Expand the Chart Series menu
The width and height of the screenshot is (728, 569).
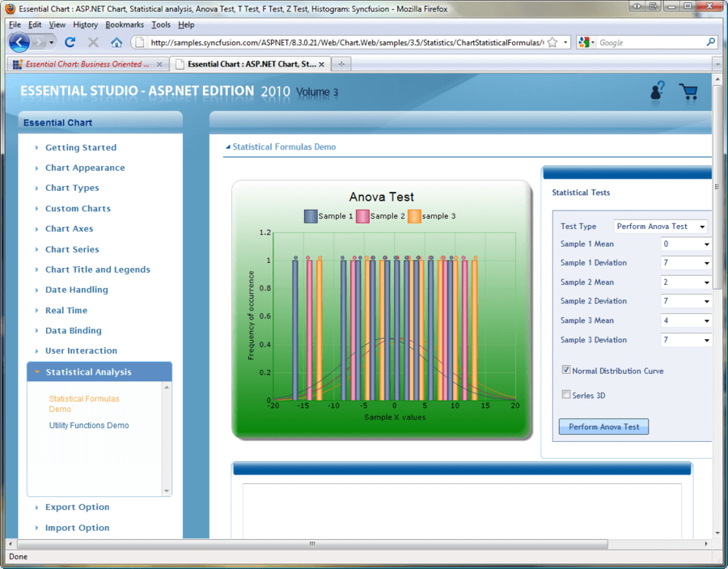tap(72, 249)
